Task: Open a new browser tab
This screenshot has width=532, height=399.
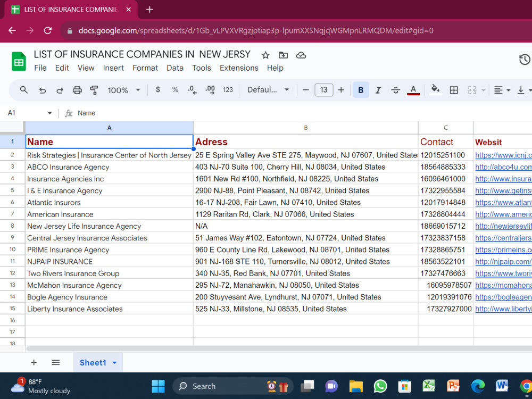Action: pyautogui.click(x=149, y=10)
